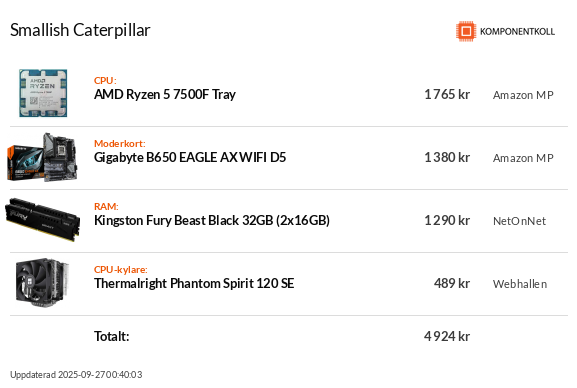Image resolution: width=577 pixels, height=388 pixels.
Task: Open the Kingston Fury RAM image
Action: (43, 220)
